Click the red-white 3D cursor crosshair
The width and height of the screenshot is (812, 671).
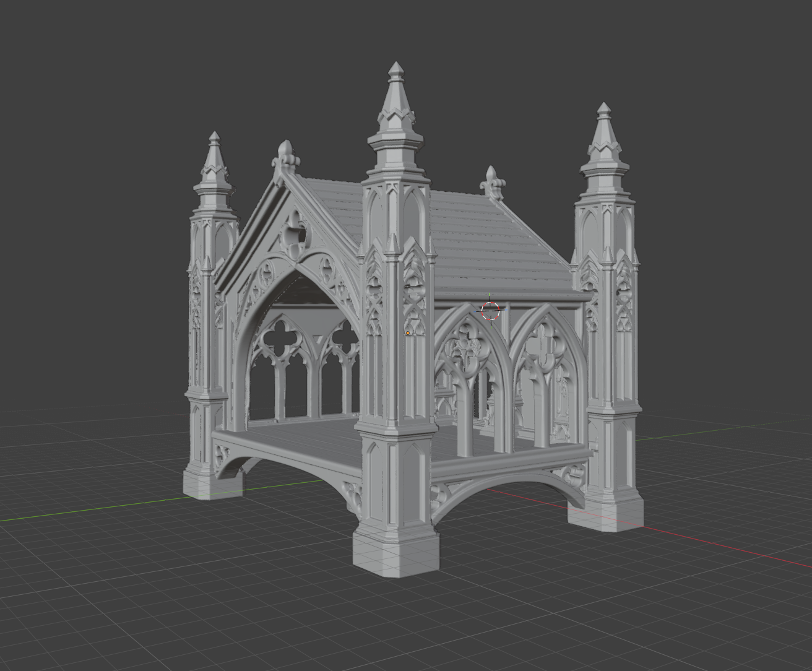pos(490,310)
